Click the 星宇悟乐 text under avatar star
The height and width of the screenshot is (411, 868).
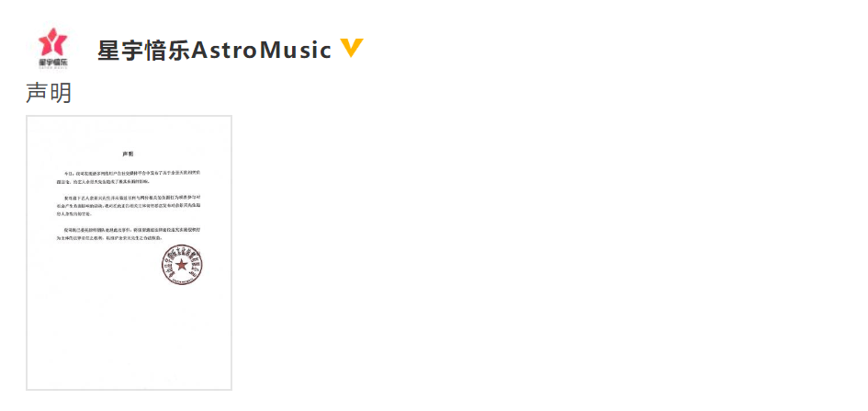pos(53,62)
